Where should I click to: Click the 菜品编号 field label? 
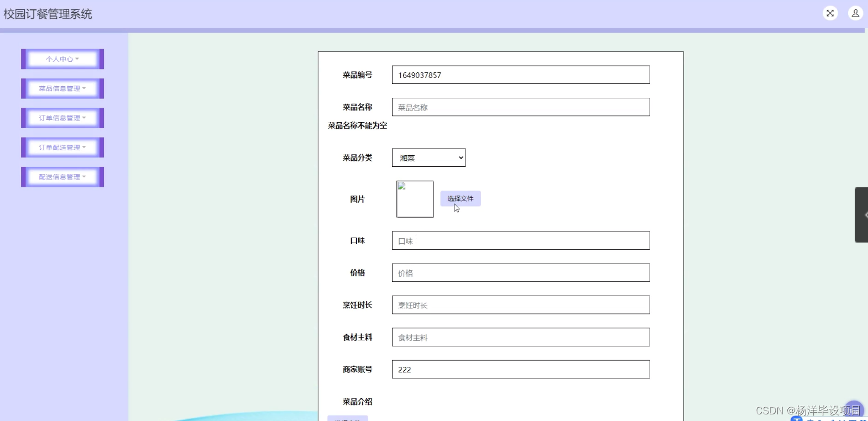358,75
